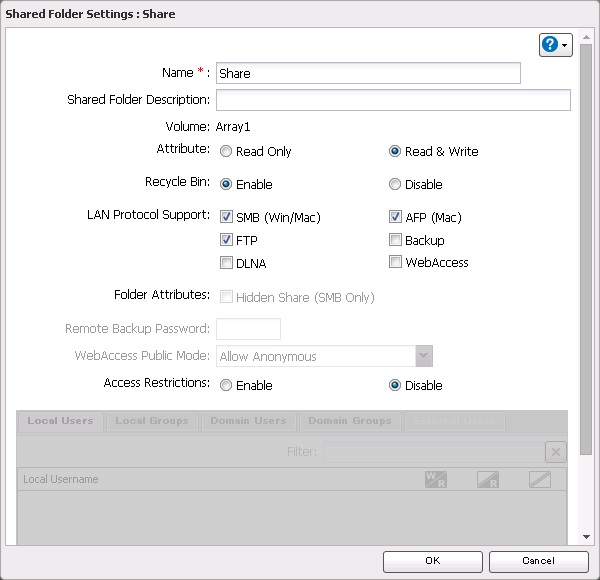600x580 pixels.
Task: Click the read-only permission column icon
Action: click(x=488, y=479)
